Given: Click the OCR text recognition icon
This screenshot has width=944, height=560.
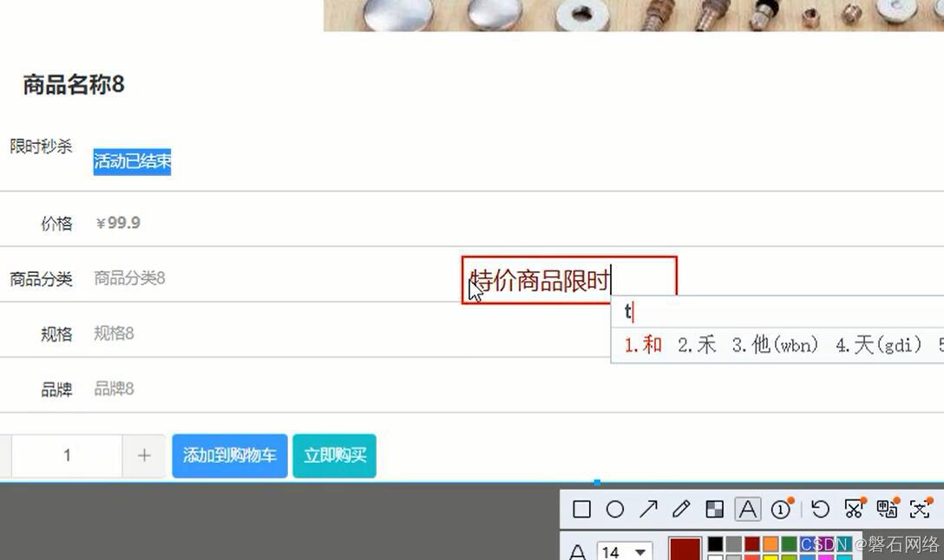Looking at the screenshot, I should click(920, 509).
